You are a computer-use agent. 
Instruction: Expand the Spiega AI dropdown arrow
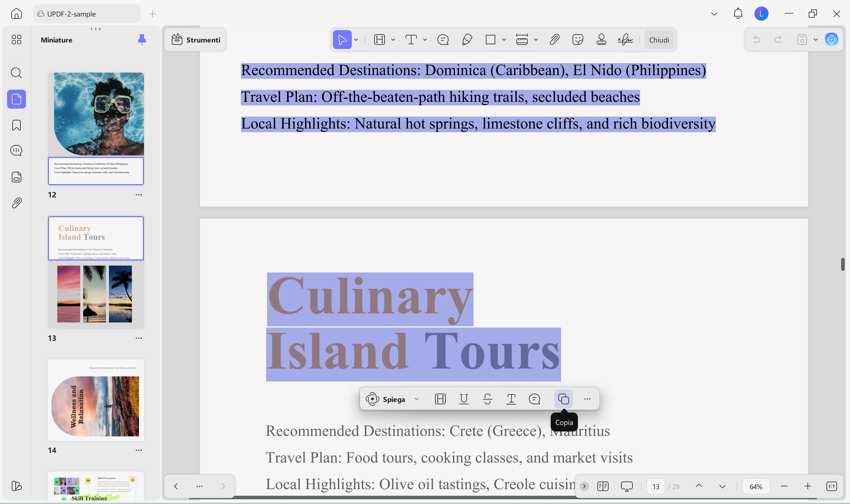click(417, 399)
